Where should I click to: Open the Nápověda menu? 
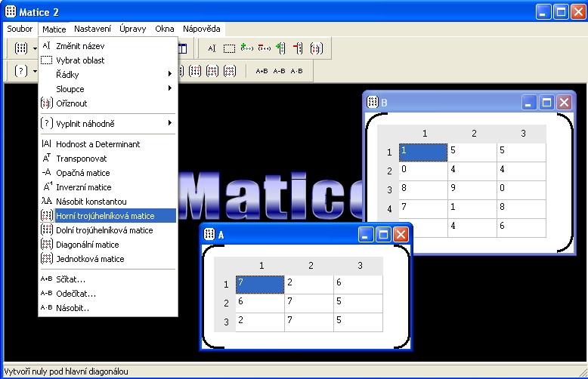(x=202, y=29)
